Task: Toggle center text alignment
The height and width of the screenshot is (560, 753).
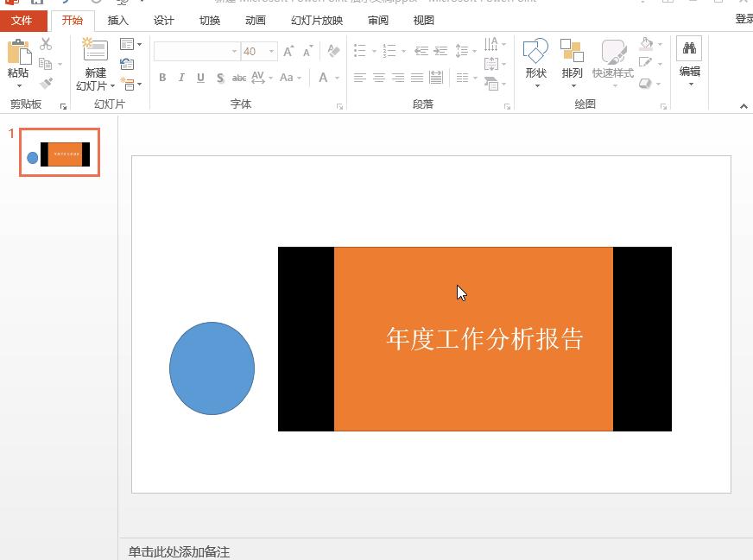Action: pos(378,78)
